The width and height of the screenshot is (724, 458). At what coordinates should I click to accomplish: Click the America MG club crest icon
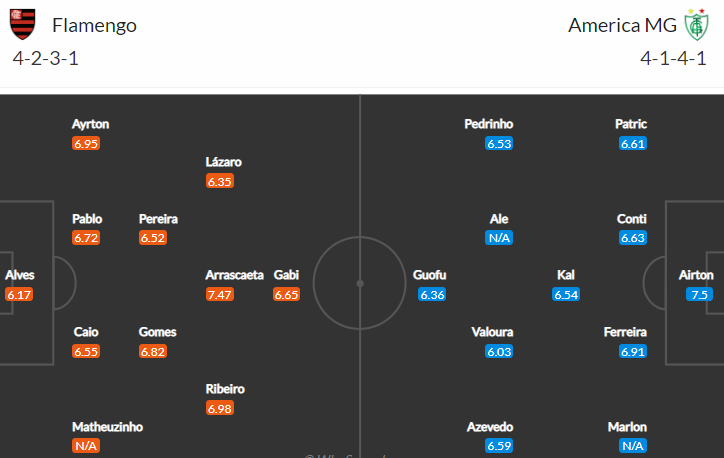click(x=696, y=24)
